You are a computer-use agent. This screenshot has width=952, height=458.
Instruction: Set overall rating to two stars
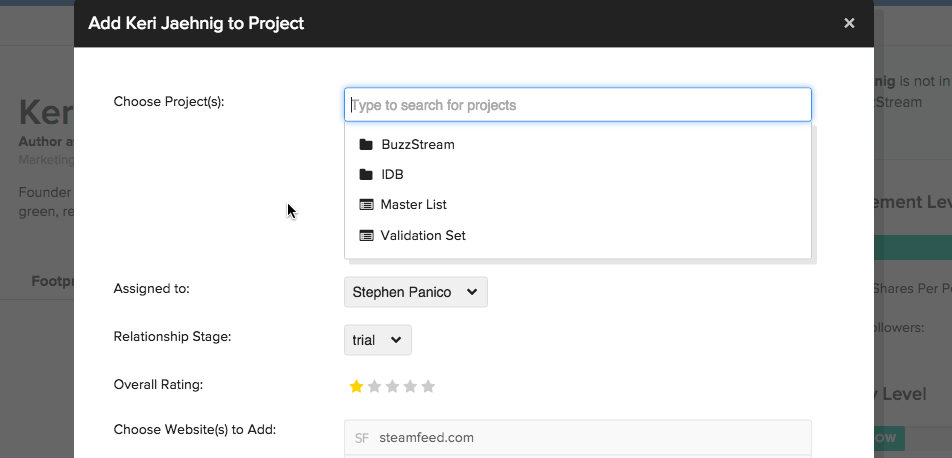point(375,386)
